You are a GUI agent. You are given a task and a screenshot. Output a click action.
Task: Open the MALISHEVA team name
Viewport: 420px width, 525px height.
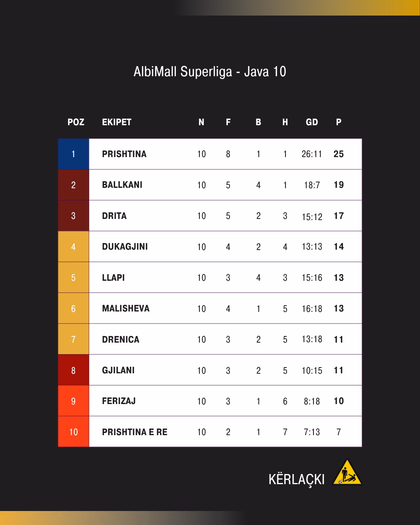click(x=126, y=308)
